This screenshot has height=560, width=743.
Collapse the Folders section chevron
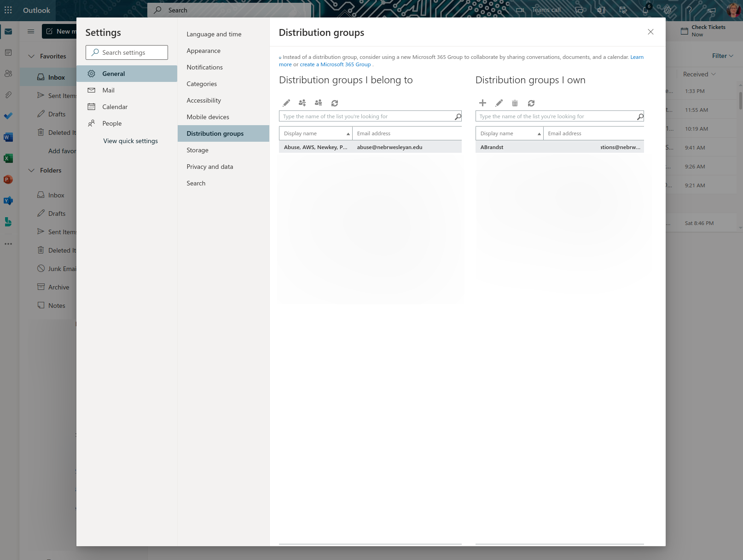31,170
